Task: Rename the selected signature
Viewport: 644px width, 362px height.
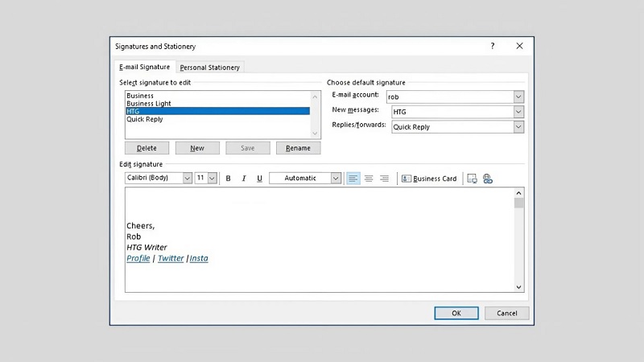Action: point(298,148)
